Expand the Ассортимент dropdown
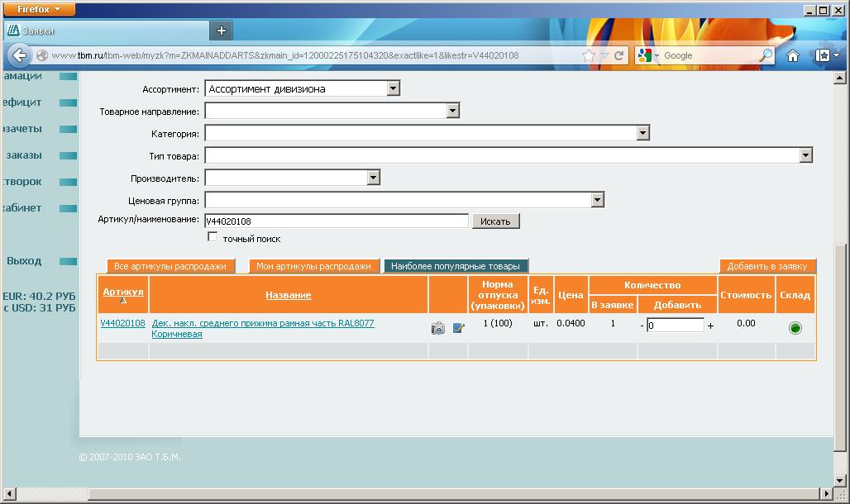 coord(393,88)
